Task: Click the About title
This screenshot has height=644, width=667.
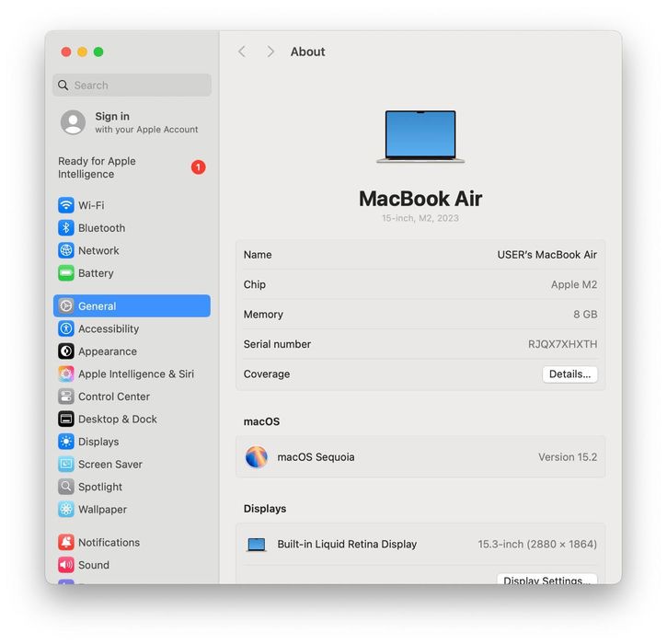Action: click(x=307, y=52)
